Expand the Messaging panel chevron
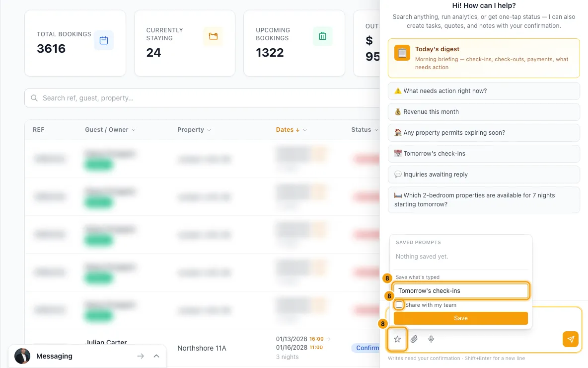 (x=156, y=356)
